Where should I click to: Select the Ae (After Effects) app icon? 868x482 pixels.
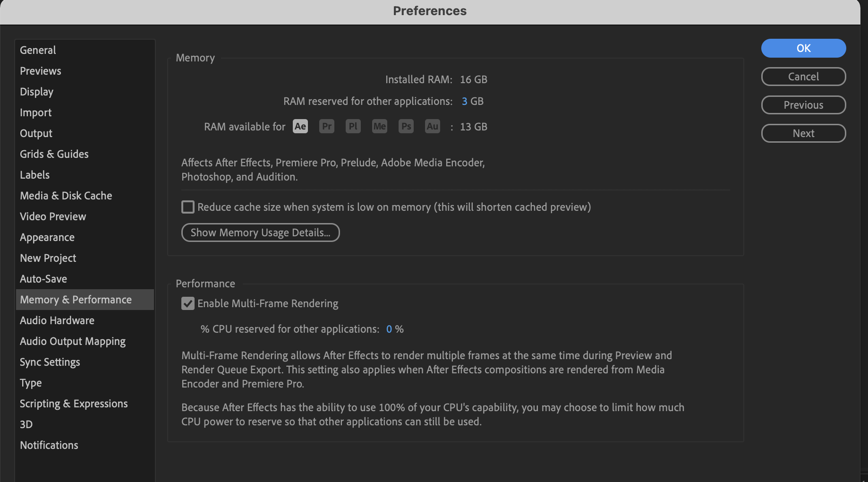pos(300,126)
